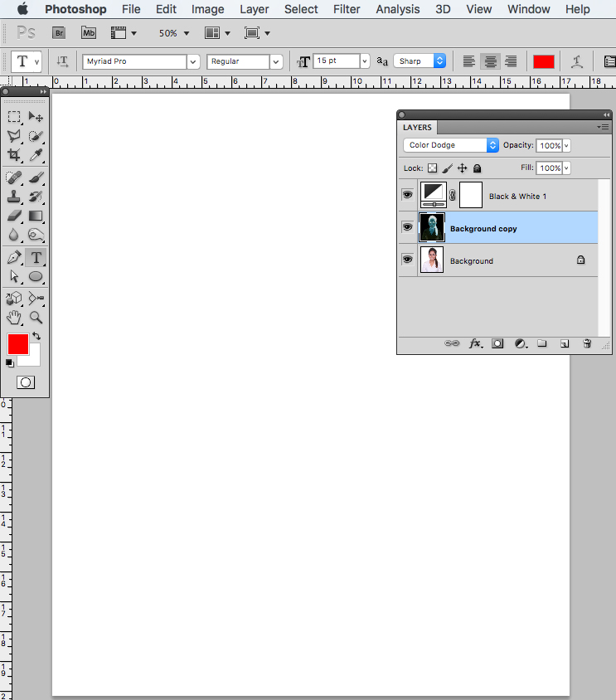The height and width of the screenshot is (700, 616).
Task: Open the 50% zoom level dropdown
Action: (x=187, y=33)
